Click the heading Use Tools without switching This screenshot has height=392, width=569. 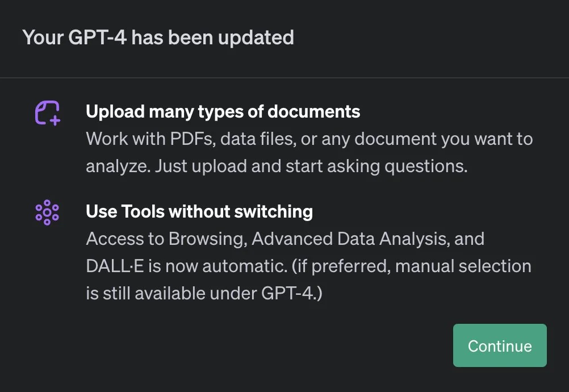coord(199,211)
